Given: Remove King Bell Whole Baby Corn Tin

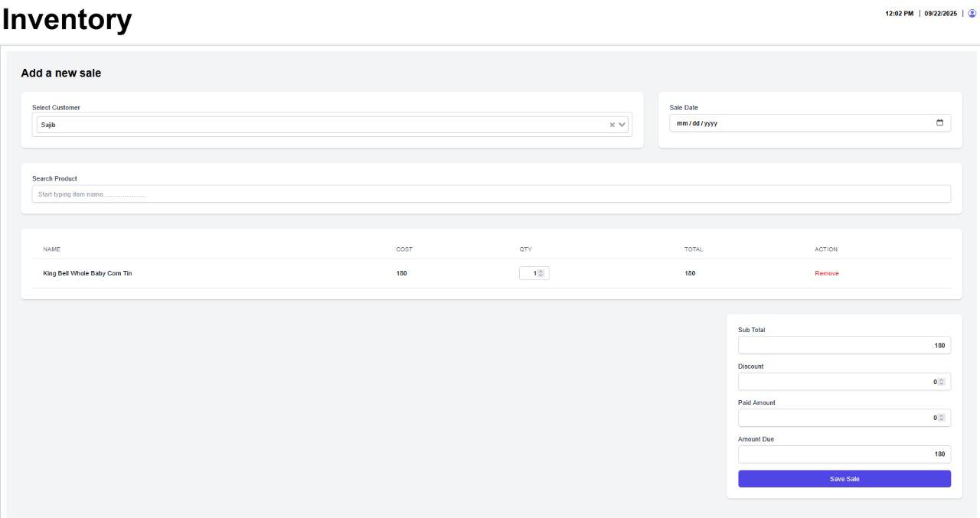Looking at the screenshot, I should click(x=826, y=273).
